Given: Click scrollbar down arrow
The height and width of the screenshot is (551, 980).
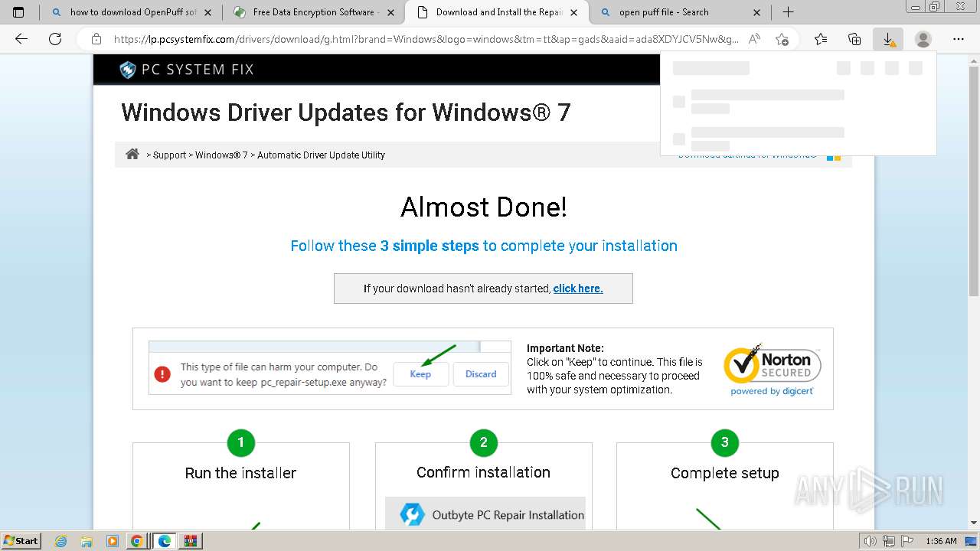Looking at the screenshot, I should tap(974, 523).
